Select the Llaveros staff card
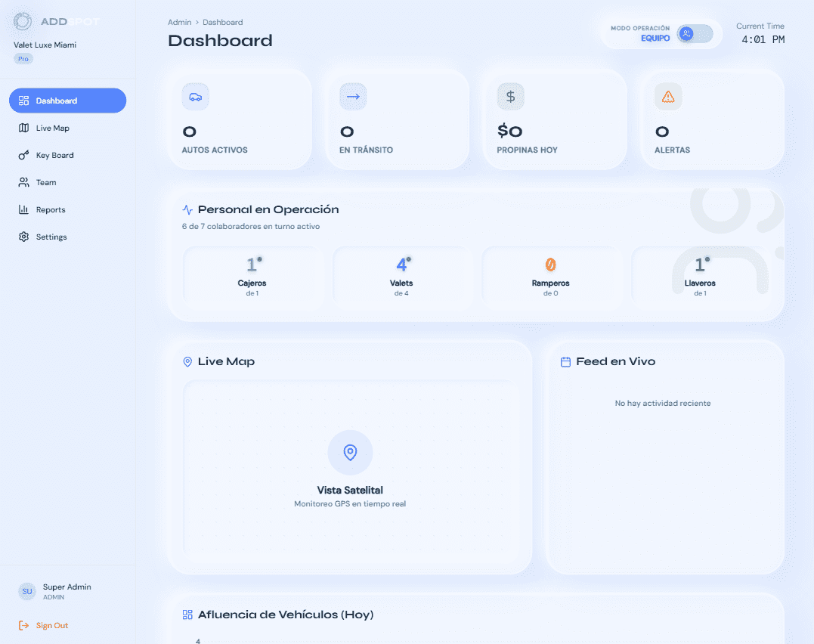Viewport: 814px width, 644px height. pyautogui.click(x=700, y=277)
